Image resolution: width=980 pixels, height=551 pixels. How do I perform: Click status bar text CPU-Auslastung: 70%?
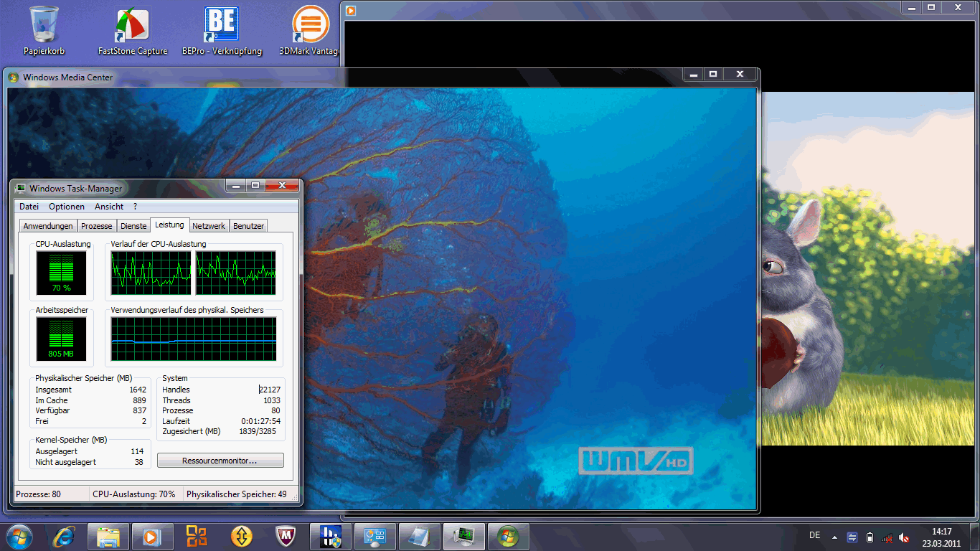(x=134, y=494)
